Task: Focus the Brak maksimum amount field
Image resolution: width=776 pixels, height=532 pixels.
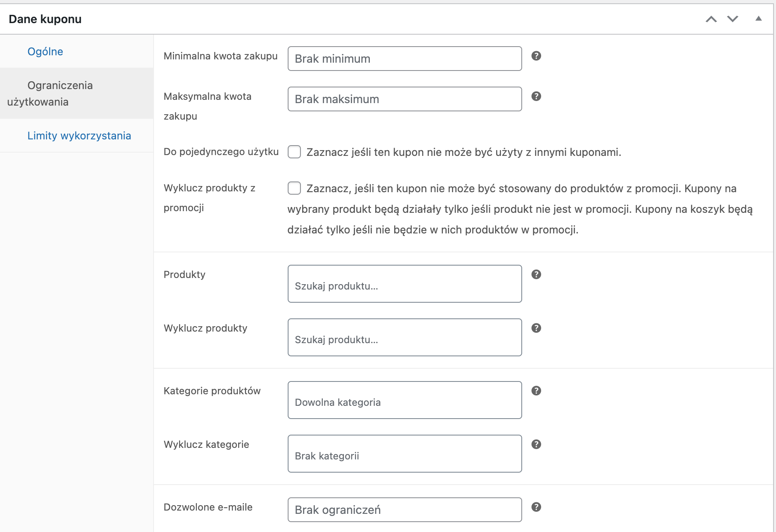Action: pyautogui.click(x=405, y=99)
